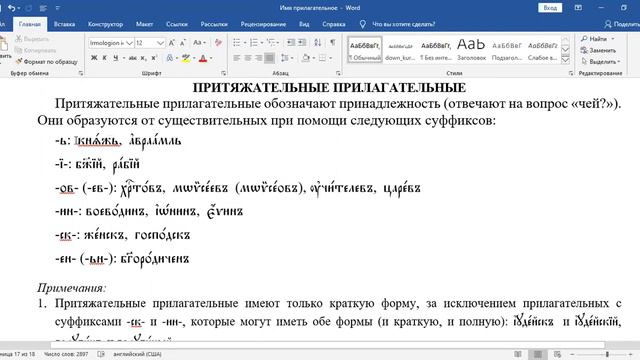Open the Ссылки ribbon tab
Image resolution: width=640 pixels, height=360 pixels.
tap(177, 24)
